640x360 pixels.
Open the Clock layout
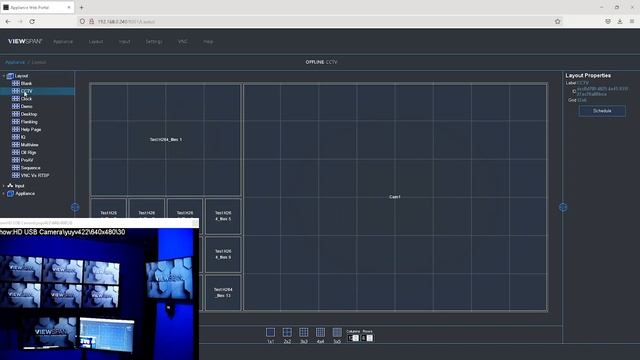tap(26, 99)
